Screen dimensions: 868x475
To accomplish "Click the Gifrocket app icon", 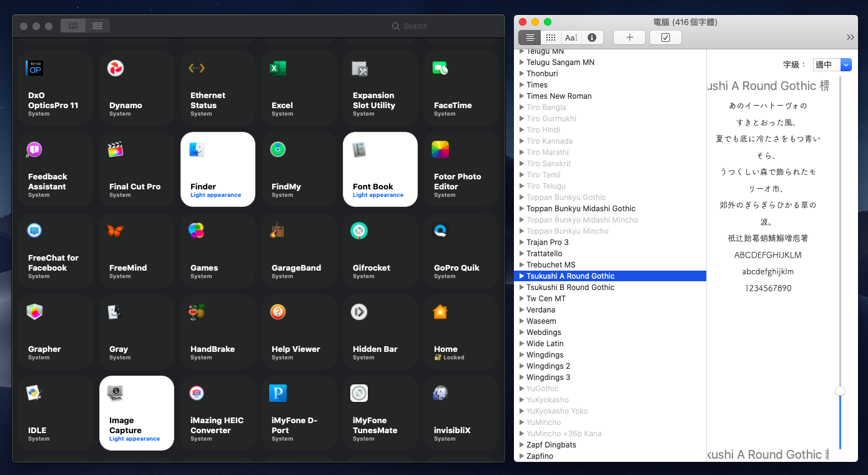I will pyautogui.click(x=359, y=230).
